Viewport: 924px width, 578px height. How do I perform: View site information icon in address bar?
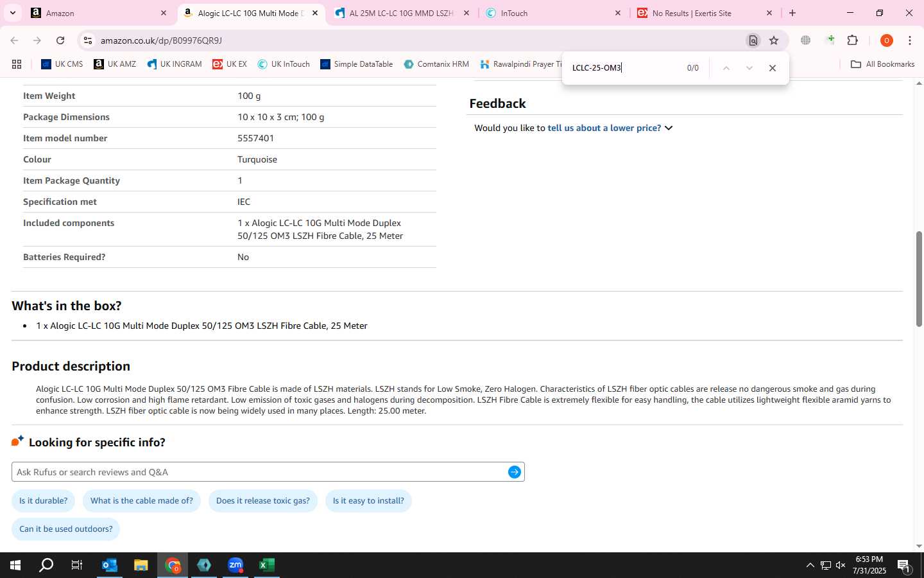tap(88, 40)
